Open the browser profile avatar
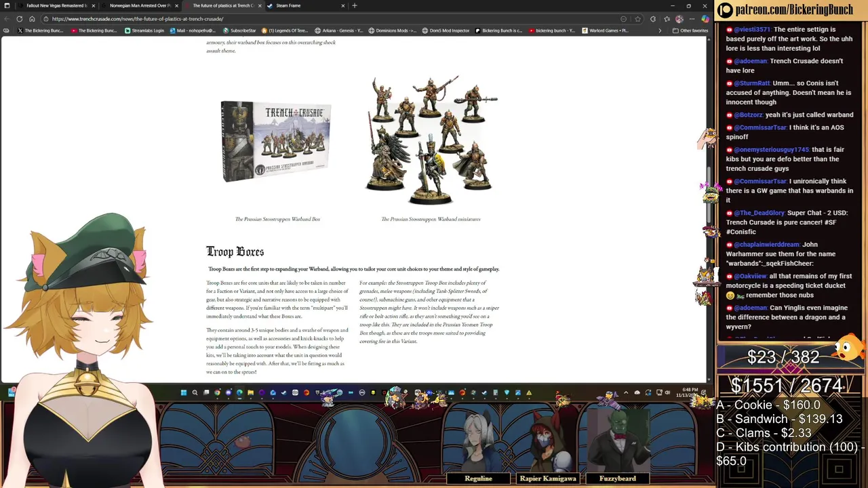This screenshot has height=488, width=868. point(679,19)
